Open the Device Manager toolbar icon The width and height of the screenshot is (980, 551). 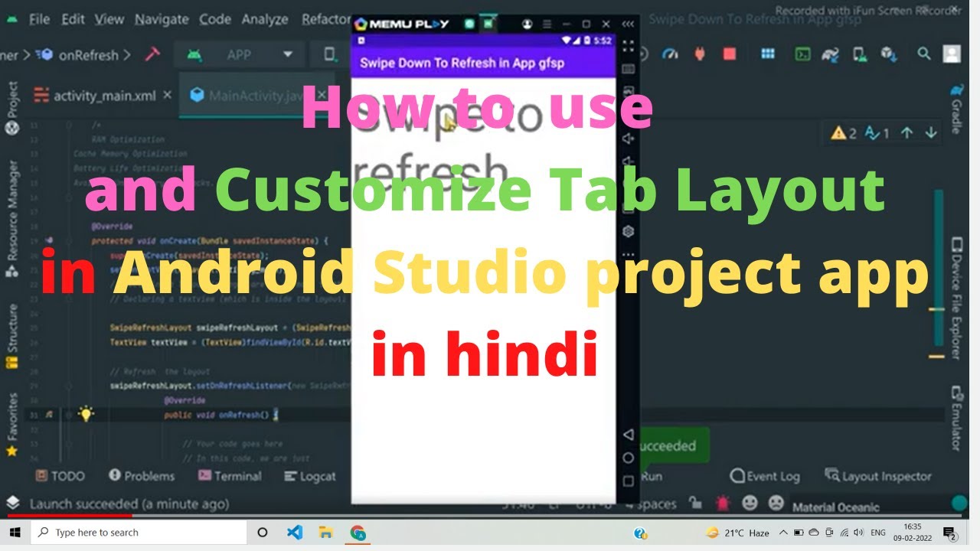pos(859,54)
